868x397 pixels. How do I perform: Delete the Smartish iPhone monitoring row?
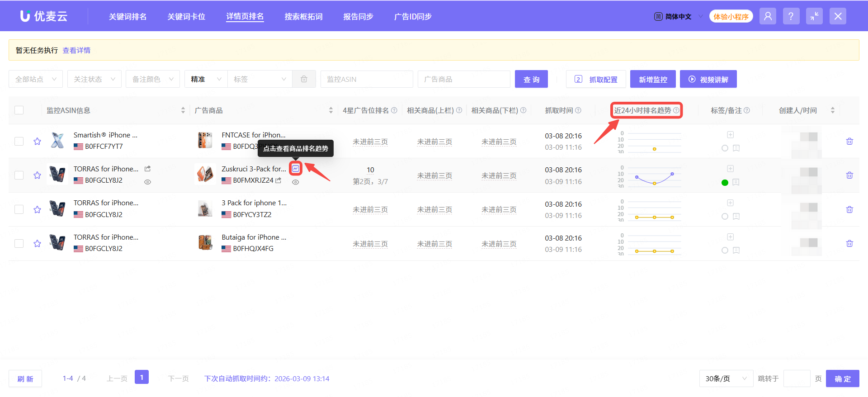coord(849,142)
